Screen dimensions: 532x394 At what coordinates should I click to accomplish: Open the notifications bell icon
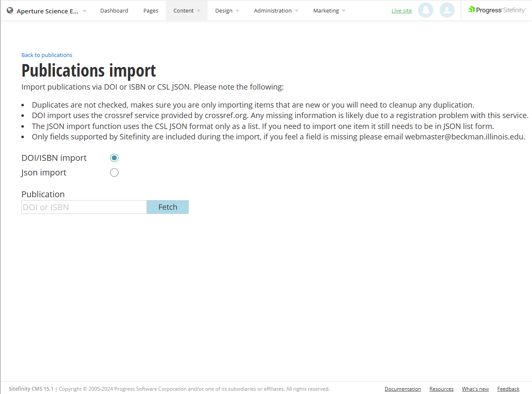click(426, 10)
